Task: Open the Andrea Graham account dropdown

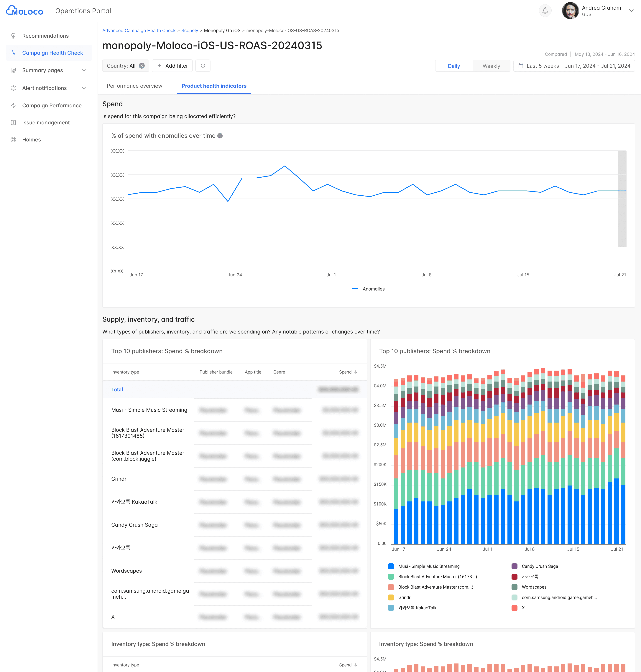Action: point(631,11)
